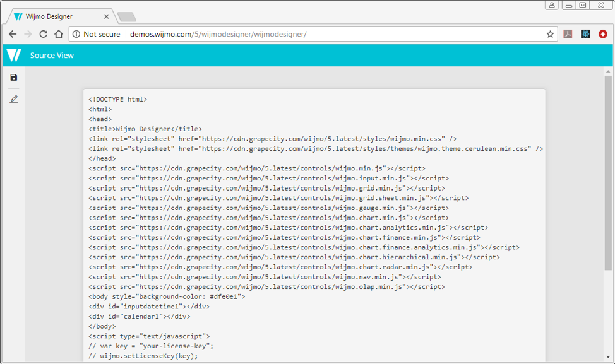This screenshot has height=364, width=615.
Task: Click the save icon in the left sidebar
Action: coord(14,78)
